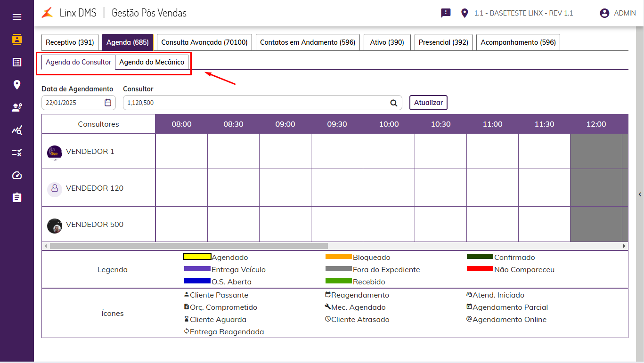Click the Cliente Aguarda hourglass icon
Viewport: 644px width, 363px height.
pyautogui.click(x=187, y=319)
